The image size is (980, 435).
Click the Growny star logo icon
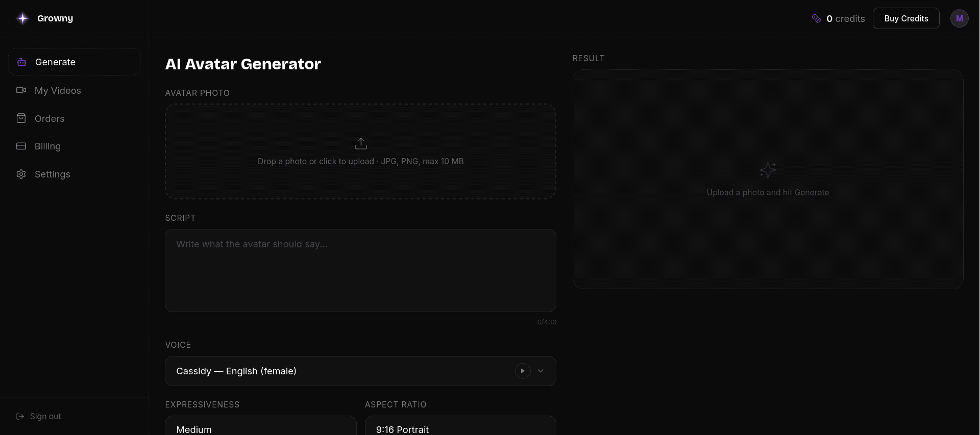tap(22, 18)
